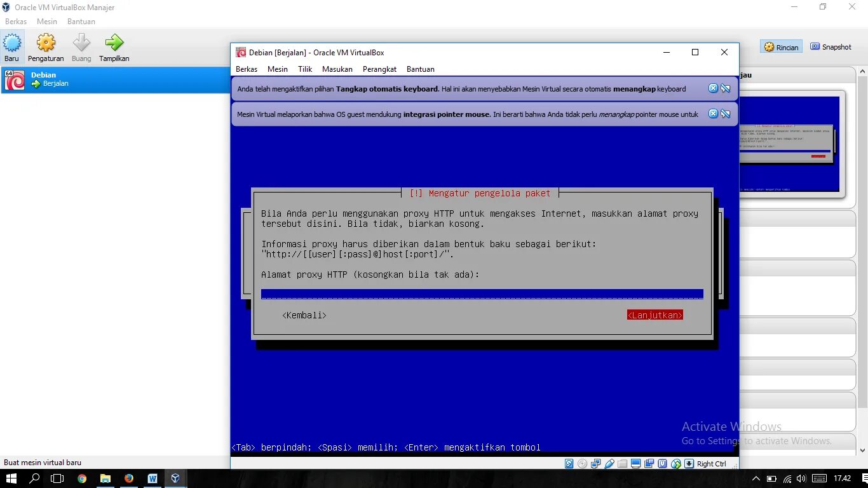Click the mouse integration status icon
This screenshot has width=868, height=488.
[x=676, y=464]
